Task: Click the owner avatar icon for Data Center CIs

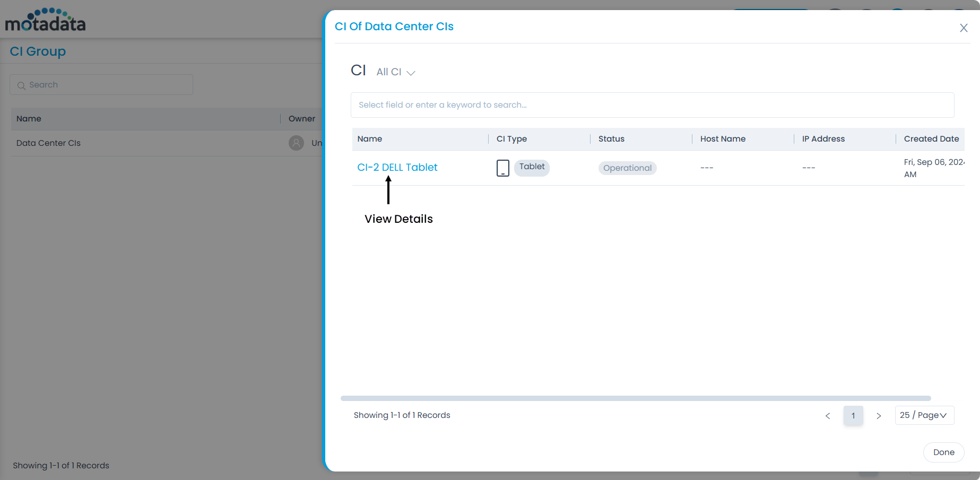Action: tap(296, 143)
